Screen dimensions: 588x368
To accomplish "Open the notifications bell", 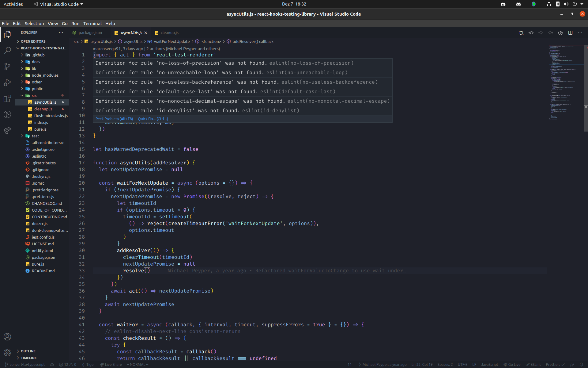I will (x=581, y=365).
